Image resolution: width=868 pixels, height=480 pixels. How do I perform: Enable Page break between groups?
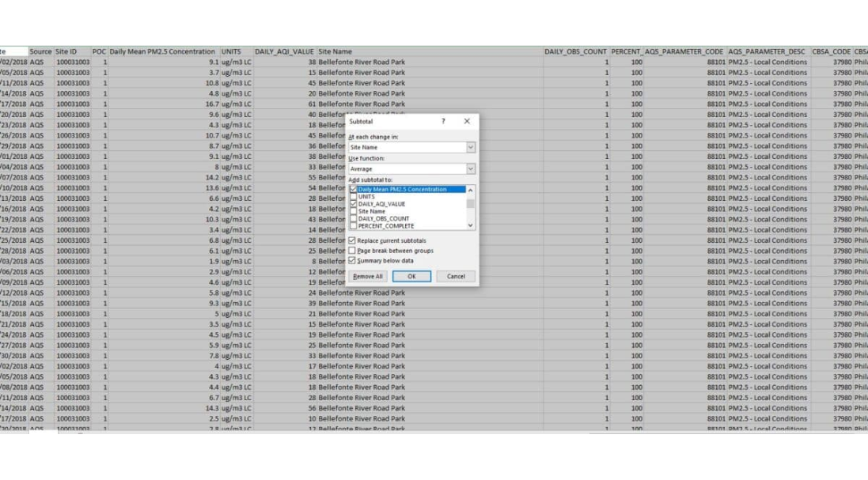[x=352, y=251]
